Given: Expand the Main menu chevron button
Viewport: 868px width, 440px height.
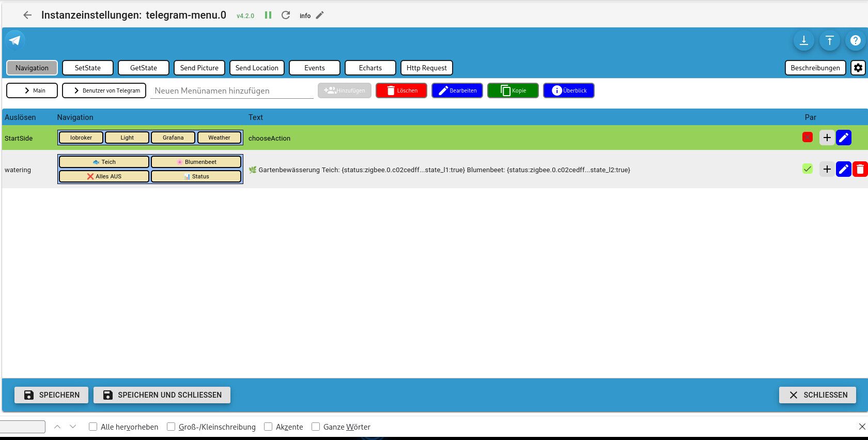Looking at the screenshot, I should click(x=32, y=90).
